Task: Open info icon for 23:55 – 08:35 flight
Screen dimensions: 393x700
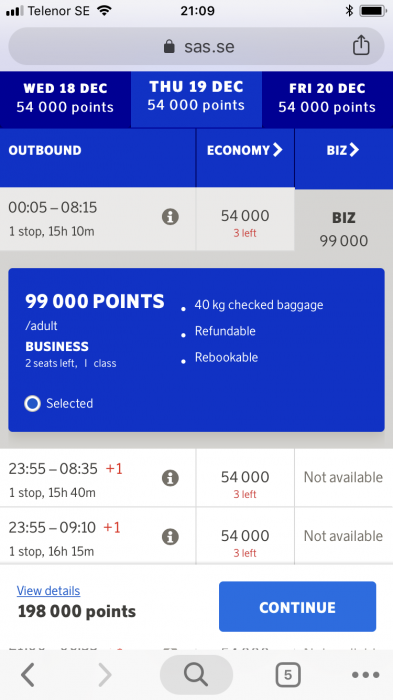Action: click(x=170, y=478)
